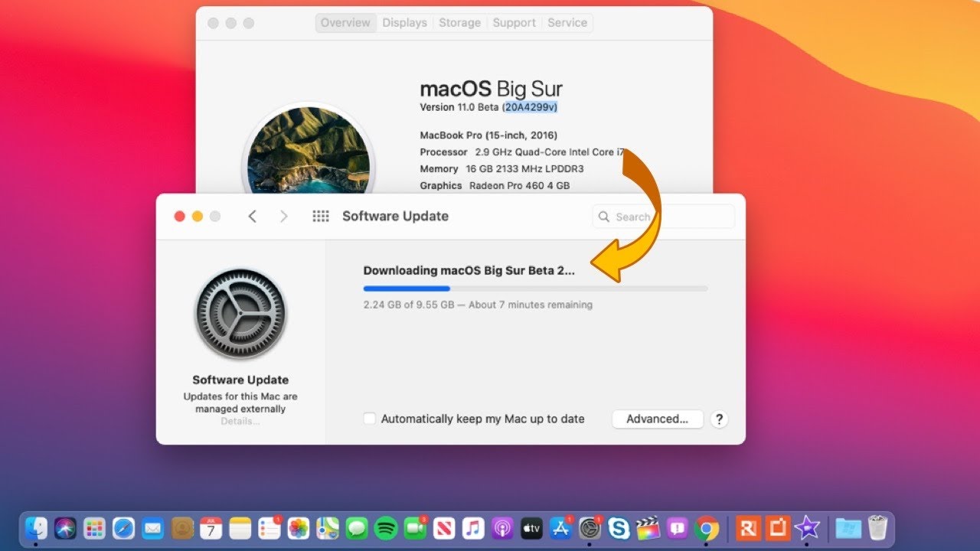Image resolution: width=980 pixels, height=551 pixels.
Task: Go back in Software Update window
Action: (x=252, y=217)
